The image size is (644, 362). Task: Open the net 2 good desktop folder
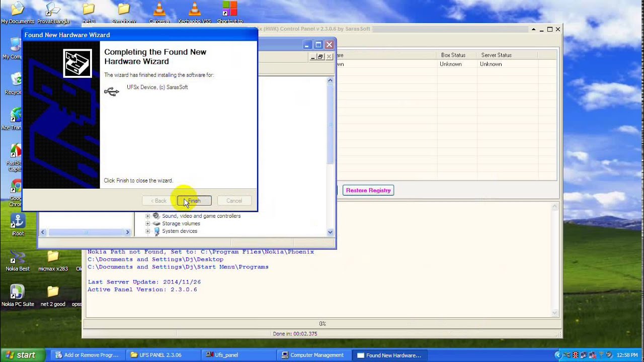pos(53,295)
